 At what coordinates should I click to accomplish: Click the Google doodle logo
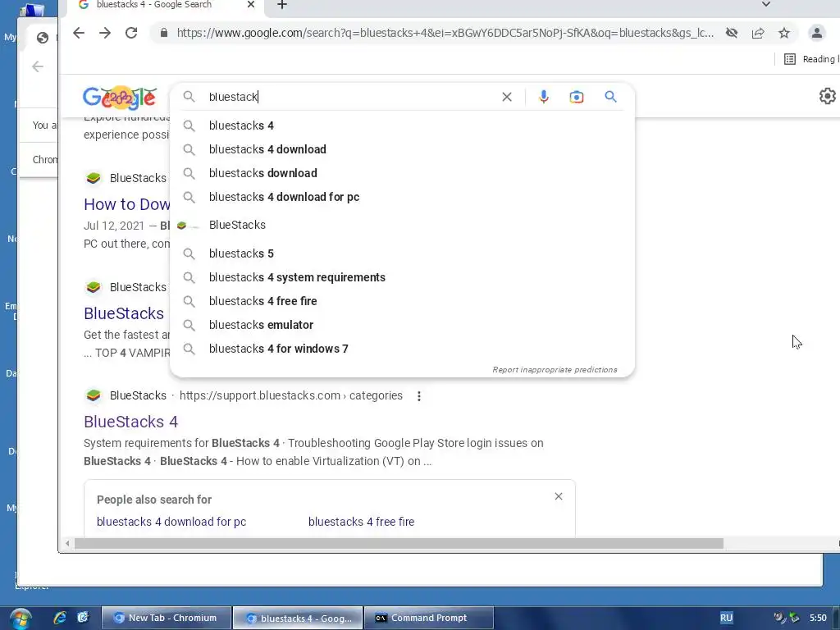pos(120,98)
